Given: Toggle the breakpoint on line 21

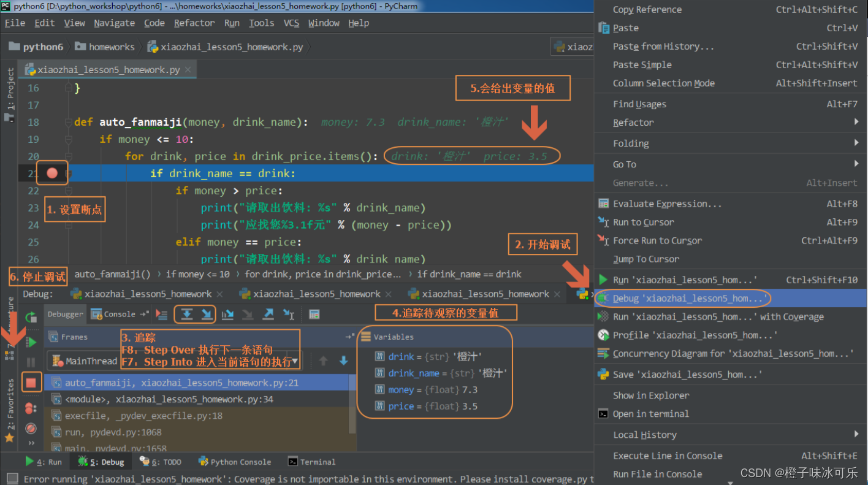Looking at the screenshot, I should pyautogui.click(x=52, y=172).
